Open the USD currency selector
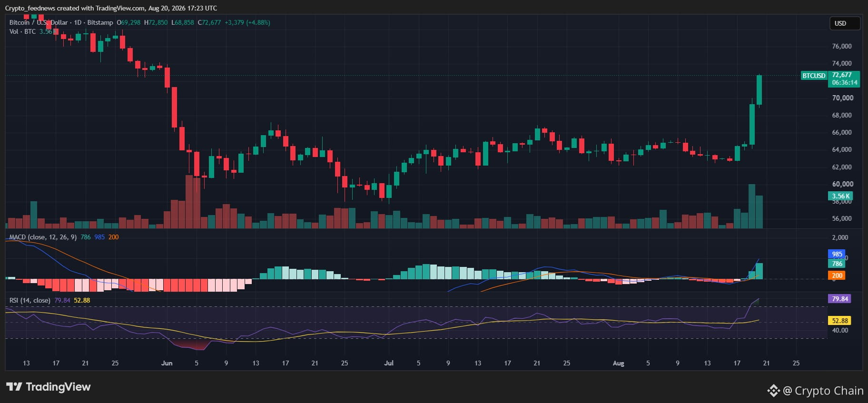868x403 pixels. (x=845, y=23)
